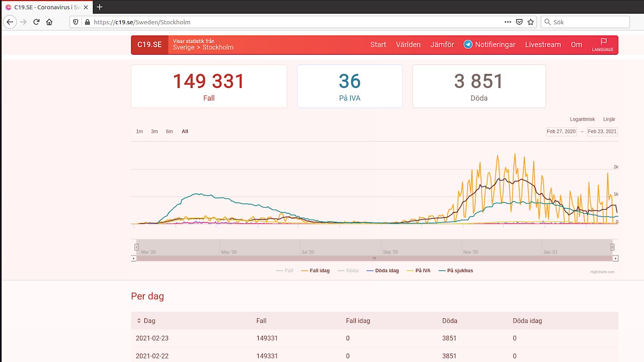Screen dimensions: 644x362
Task: Select the 6m range button
Action: 170,131
